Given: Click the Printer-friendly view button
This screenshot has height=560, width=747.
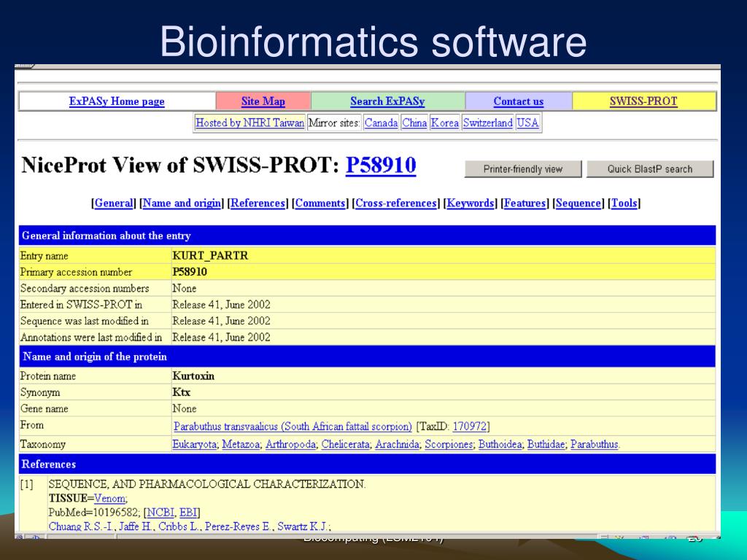Looking at the screenshot, I should [x=523, y=169].
